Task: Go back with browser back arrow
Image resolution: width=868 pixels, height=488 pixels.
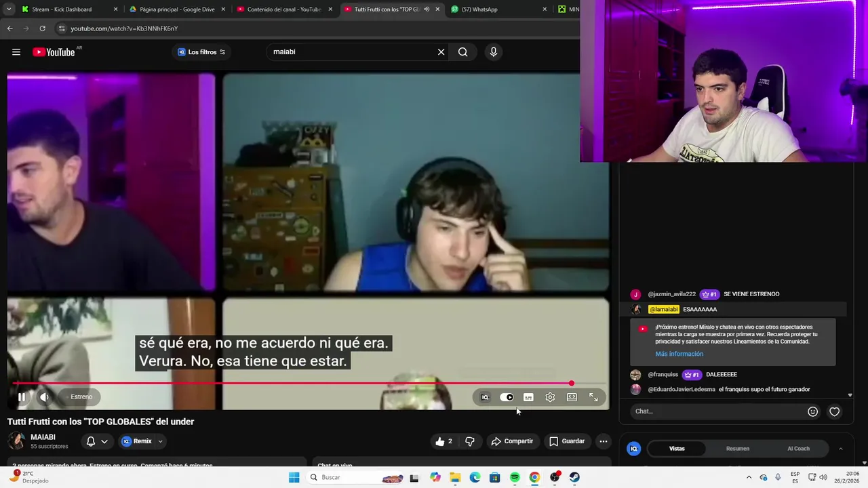Action: click(x=9, y=28)
